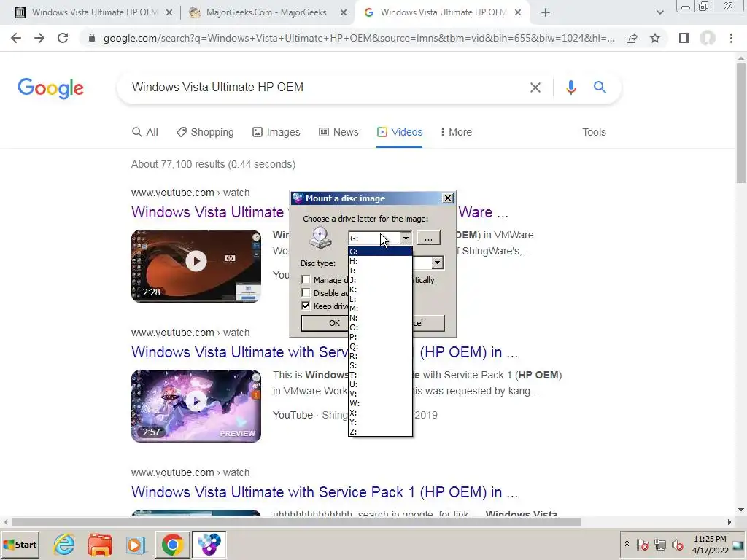747x560 pixels.
Task: Select the Videos results tab
Action: [x=399, y=132]
